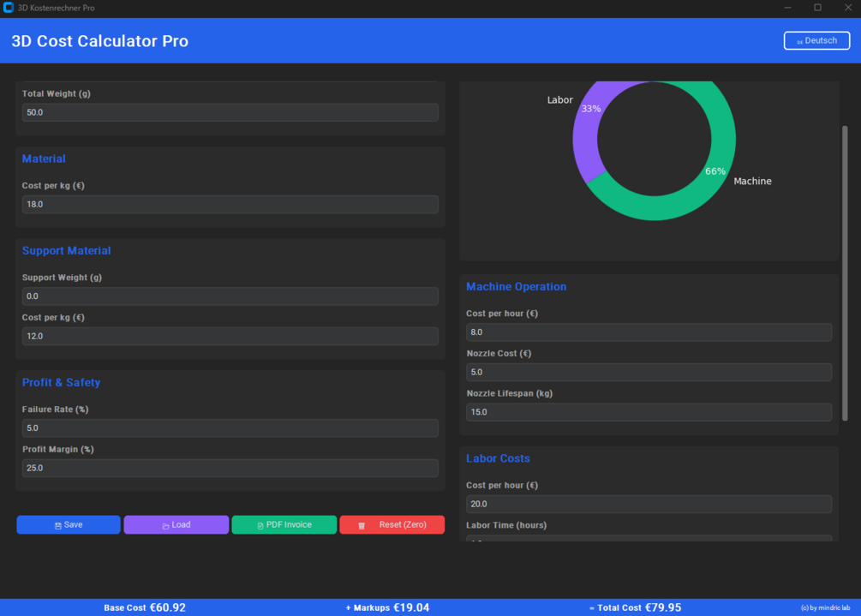Edit the Total Weight (g) field

click(230, 112)
